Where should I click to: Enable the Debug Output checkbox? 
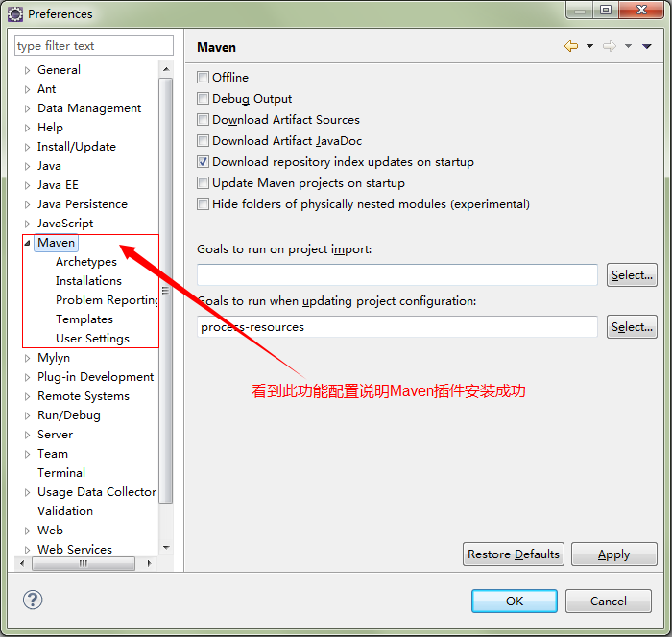203,99
